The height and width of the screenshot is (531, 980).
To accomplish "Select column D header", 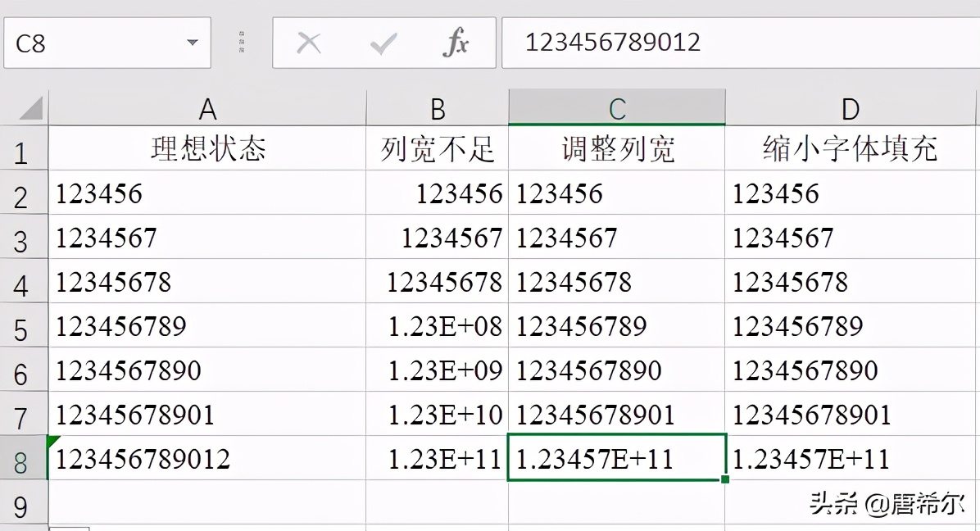I will click(850, 109).
